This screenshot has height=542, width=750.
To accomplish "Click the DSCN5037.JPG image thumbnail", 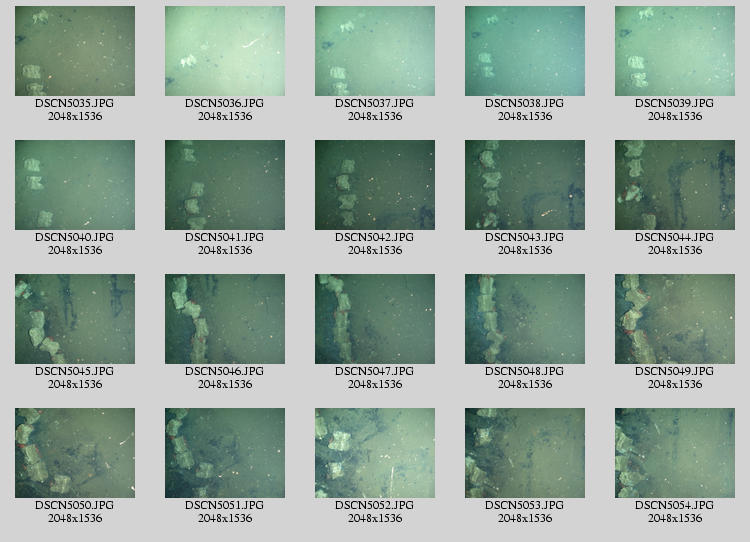I will 375,51.
